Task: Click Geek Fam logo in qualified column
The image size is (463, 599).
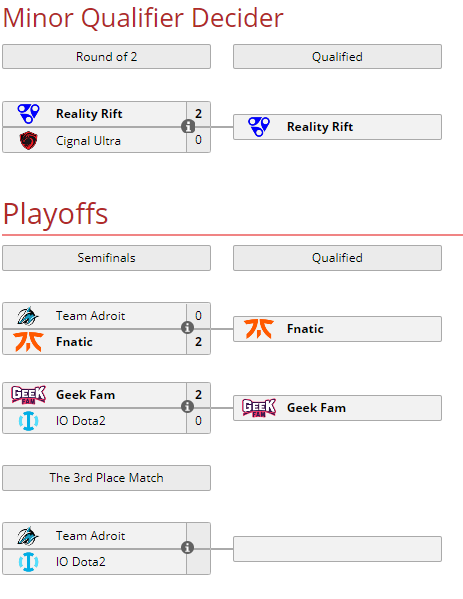Action: (x=259, y=408)
